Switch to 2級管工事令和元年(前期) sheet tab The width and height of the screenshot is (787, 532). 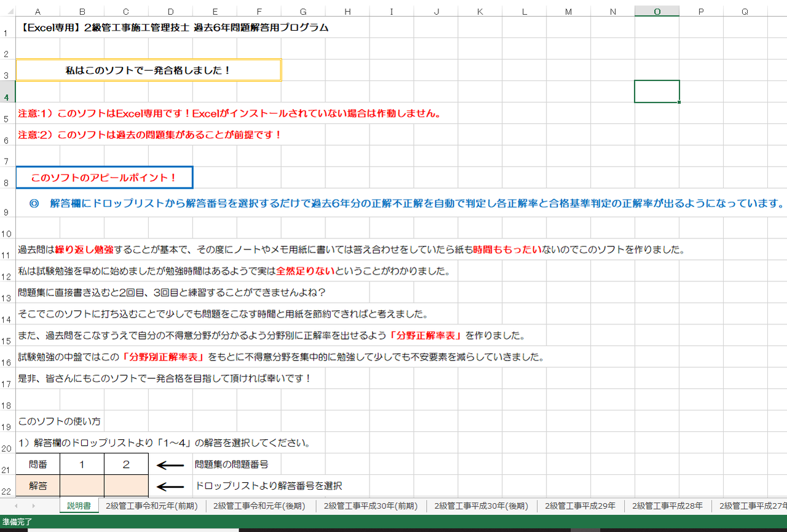[x=151, y=506]
